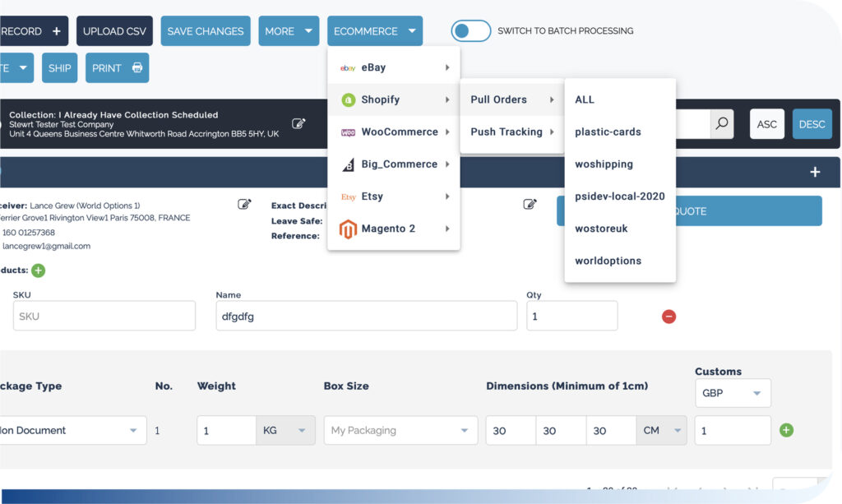The image size is (842, 504).
Task: Enable Switch to Batch Processing
Action: pos(470,30)
